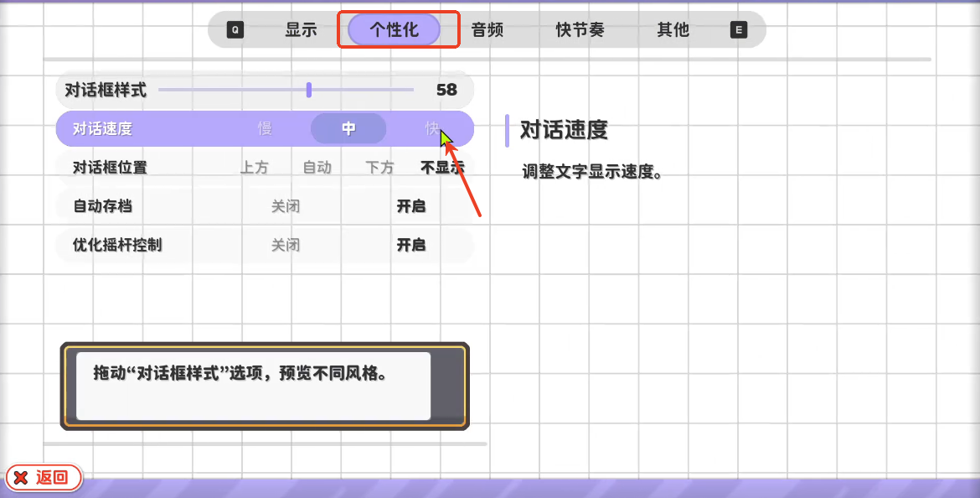Screen dimensions: 980x498
Task: Set 对话速度 to 中
Action: point(348,129)
